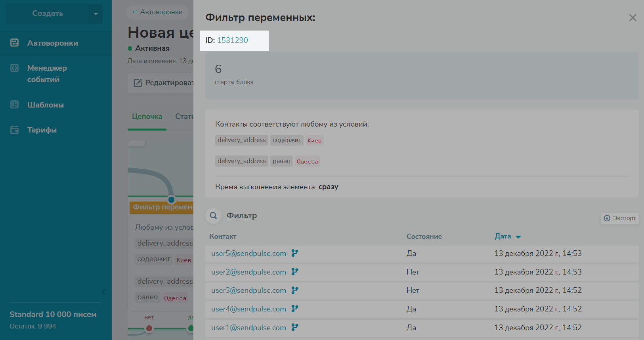Open the block ID 1531290 link
The height and width of the screenshot is (340, 644).
point(232,40)
